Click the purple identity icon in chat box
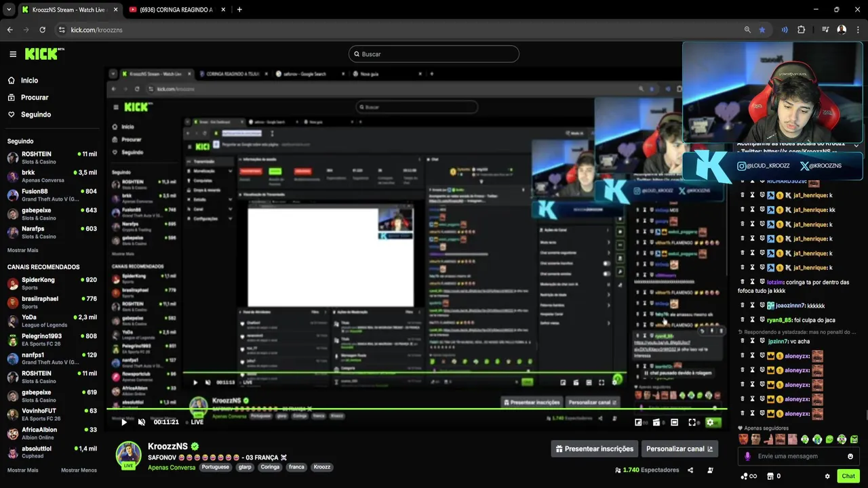 pos(747,456)
